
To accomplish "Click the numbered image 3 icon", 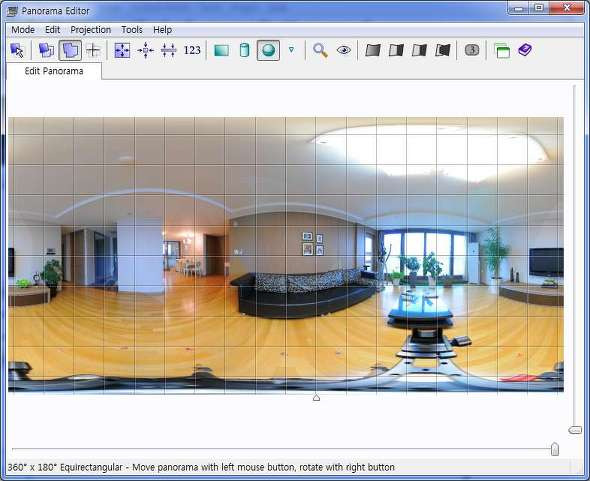I will click(x=472, y=50).
